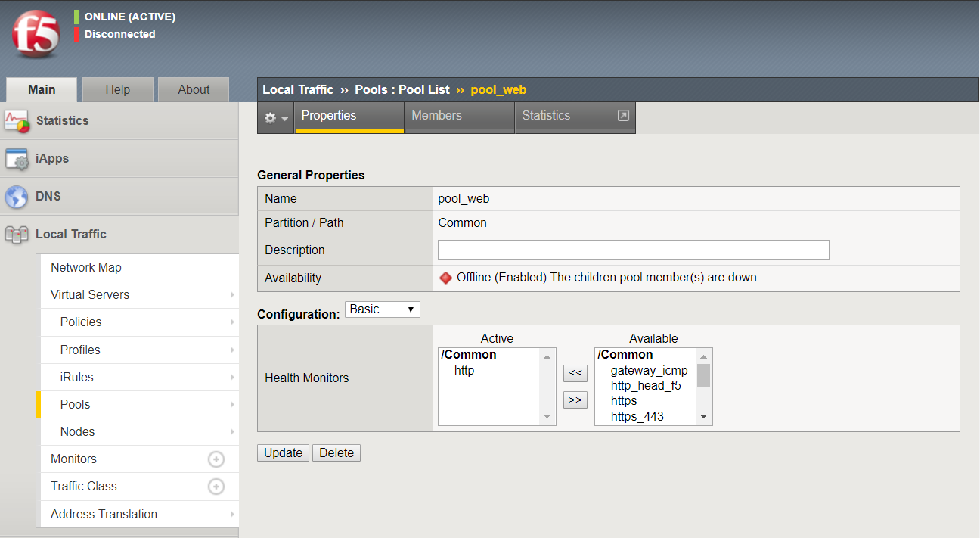Pop out the Statistics tab icon
The image size is (980, 538).
[x=623, y=116]
